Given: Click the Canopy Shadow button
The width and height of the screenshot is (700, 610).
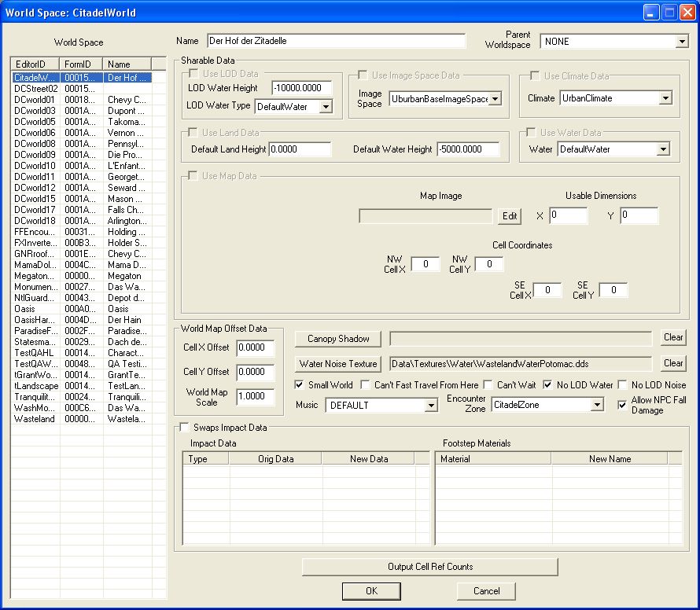Looking at the screenshot, I should 338,339.
